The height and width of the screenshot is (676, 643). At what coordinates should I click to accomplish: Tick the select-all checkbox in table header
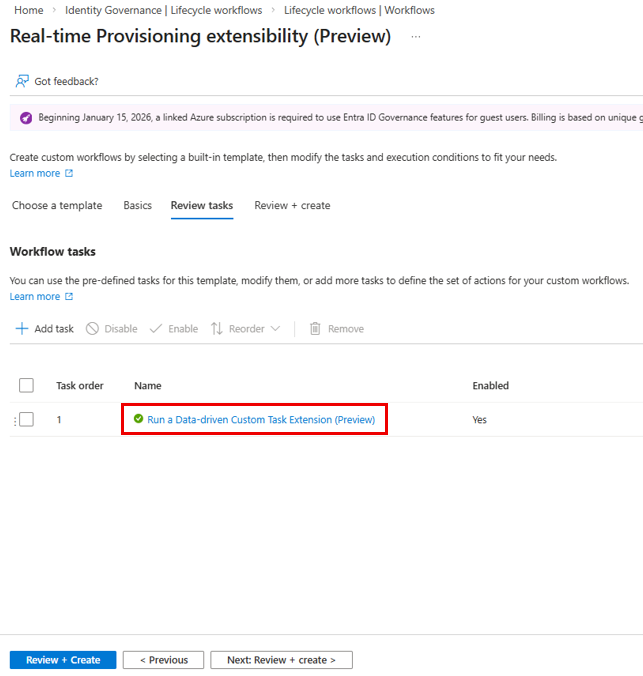[x=26, y=385]
